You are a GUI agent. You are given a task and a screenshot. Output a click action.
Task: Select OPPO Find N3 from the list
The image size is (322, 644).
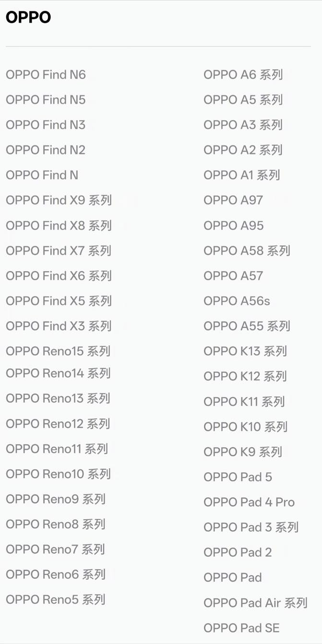coord(46,125)
